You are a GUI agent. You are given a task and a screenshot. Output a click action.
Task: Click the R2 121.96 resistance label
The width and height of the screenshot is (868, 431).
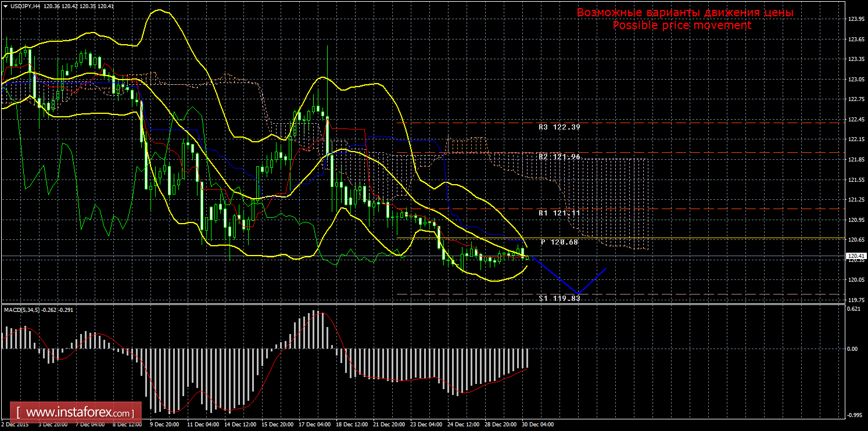pos(559,157)
